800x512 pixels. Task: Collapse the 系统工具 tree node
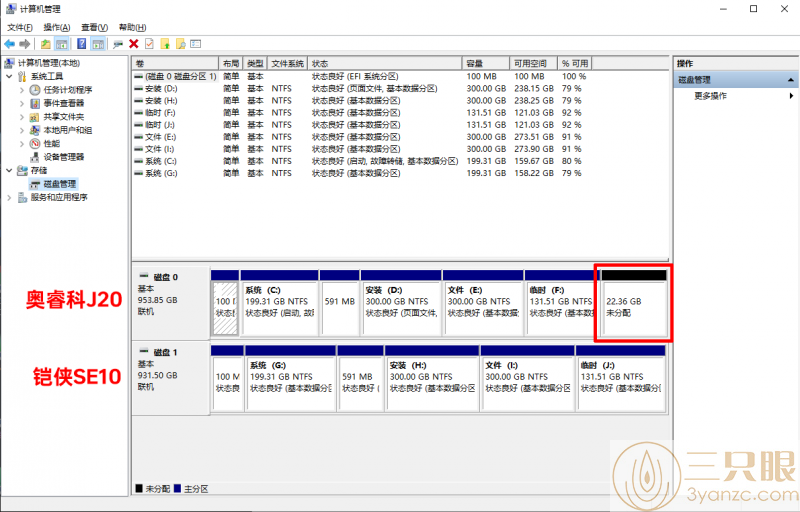pos(9,76)
